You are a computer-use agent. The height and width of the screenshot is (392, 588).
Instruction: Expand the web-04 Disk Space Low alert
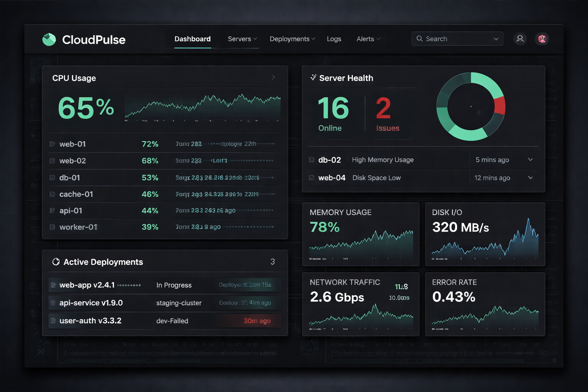point(530,178)
